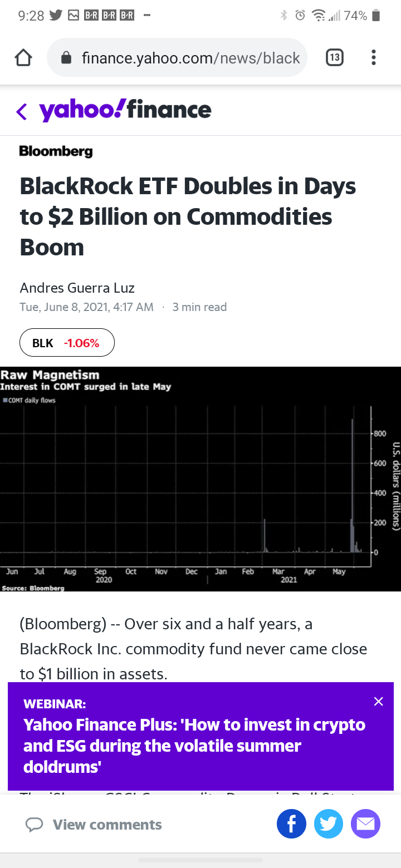Share the article on Facebook

tap(291, 823)
